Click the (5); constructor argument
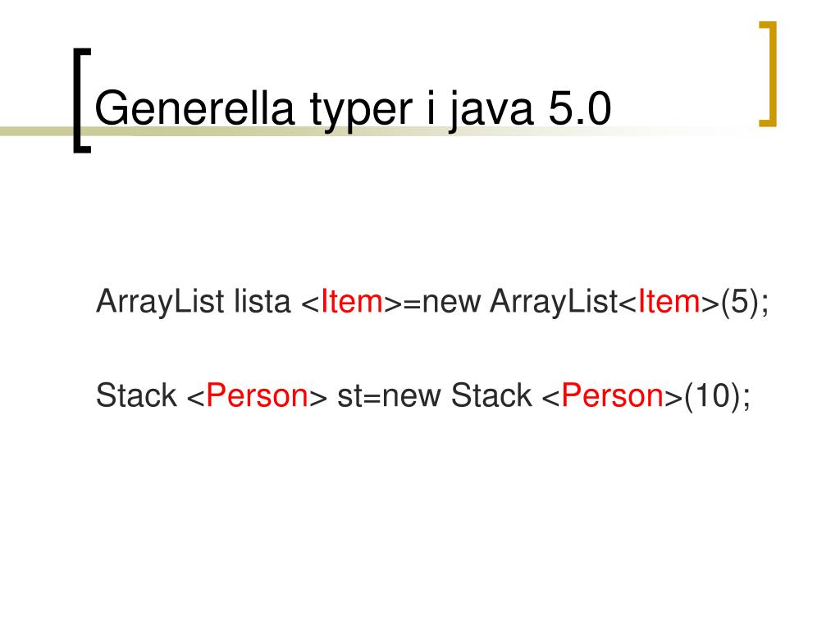 click(x=745, y=302)
